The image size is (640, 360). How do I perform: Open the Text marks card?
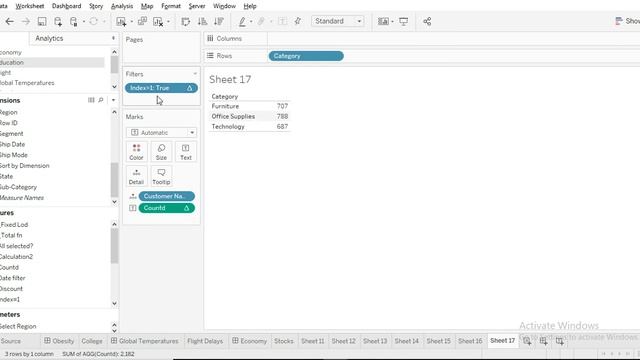pos(186,152)
